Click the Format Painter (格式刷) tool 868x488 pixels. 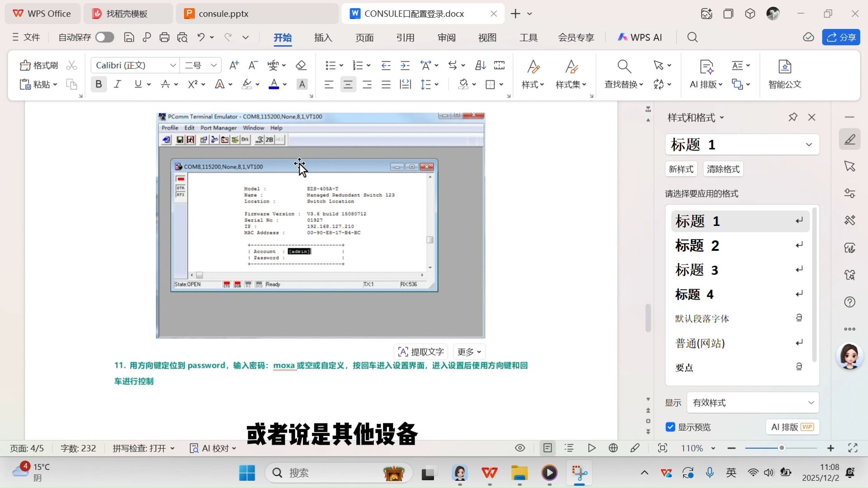pos(39,66)
